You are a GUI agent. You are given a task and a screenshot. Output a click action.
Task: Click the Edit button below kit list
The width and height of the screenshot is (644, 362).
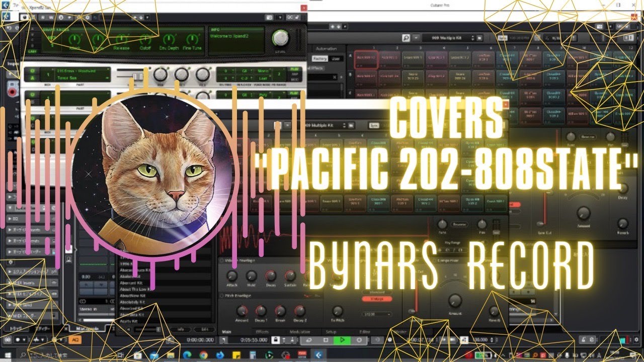(x=204, y=329)
